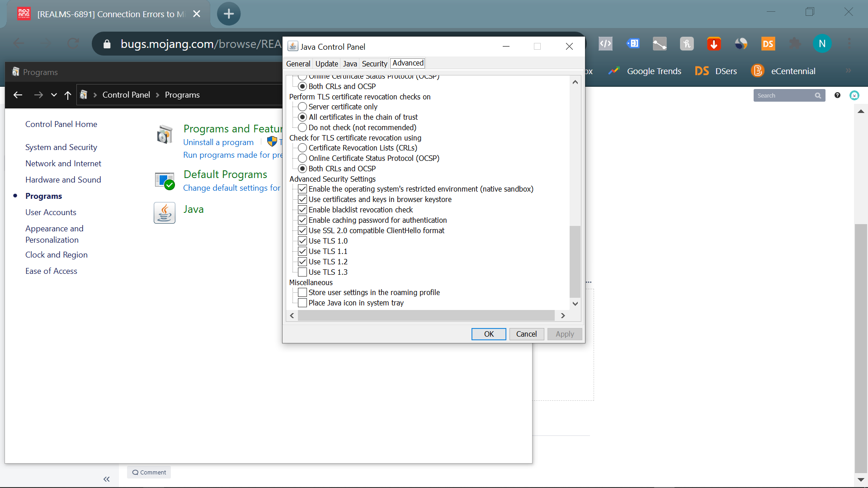
Task: Expand the Control Panel breadcrumb chevron before Programs
Action: [x=157, y=95]
